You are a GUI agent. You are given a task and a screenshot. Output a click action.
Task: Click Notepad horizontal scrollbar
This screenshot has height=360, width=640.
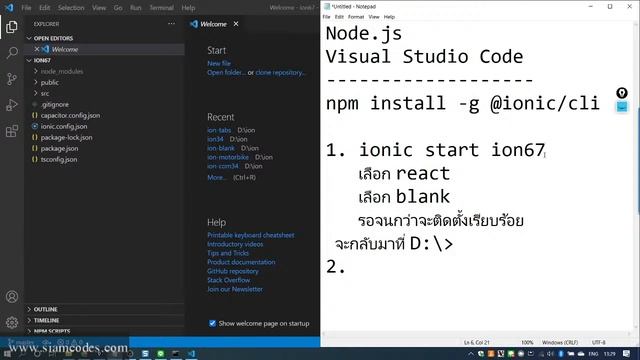(478, 334)
